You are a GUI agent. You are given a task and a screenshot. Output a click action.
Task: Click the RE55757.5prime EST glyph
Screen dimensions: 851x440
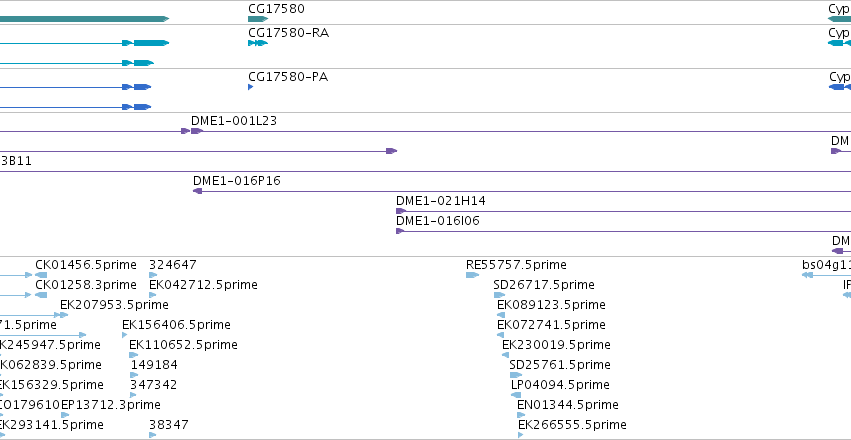[472, 275]
